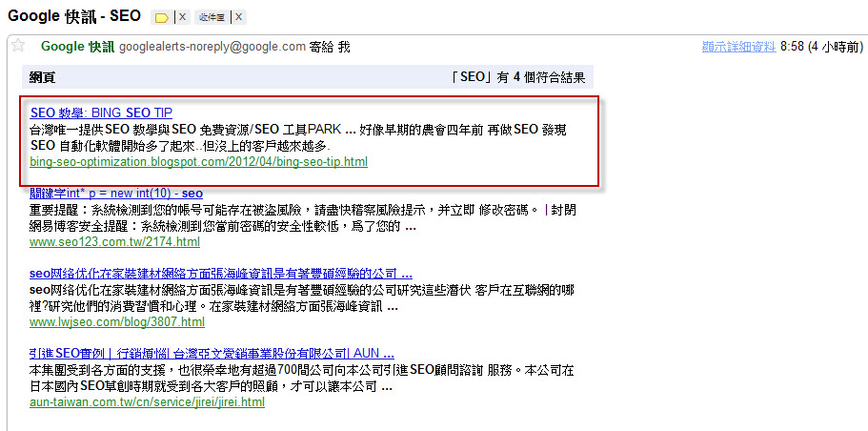Screen dimensions: 868x431
Task: Remove the 收件匣 label with its X
Action: (x=238, y=17)
